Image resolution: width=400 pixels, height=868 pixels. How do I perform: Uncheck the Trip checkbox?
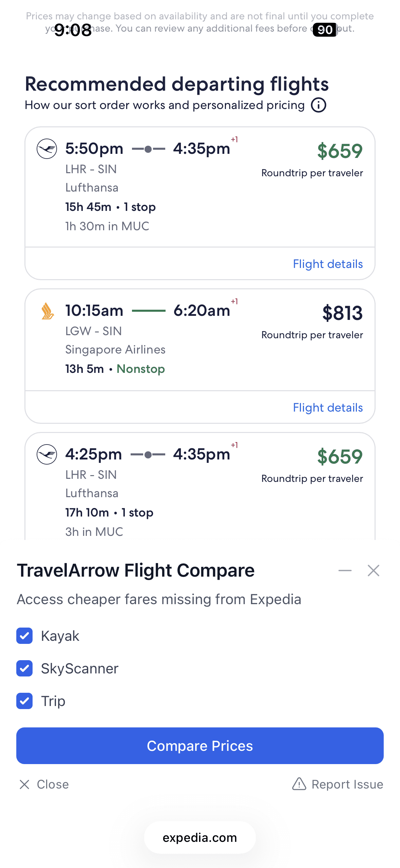tap(24, 701)
